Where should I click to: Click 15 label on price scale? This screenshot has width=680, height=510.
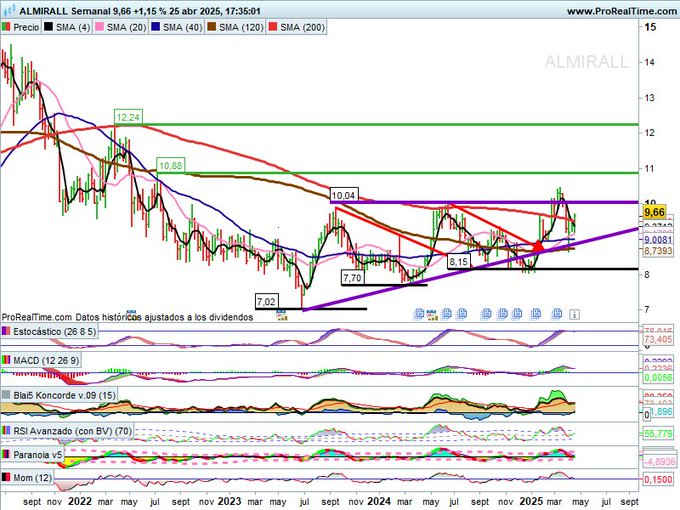click(x=650, y=27)
